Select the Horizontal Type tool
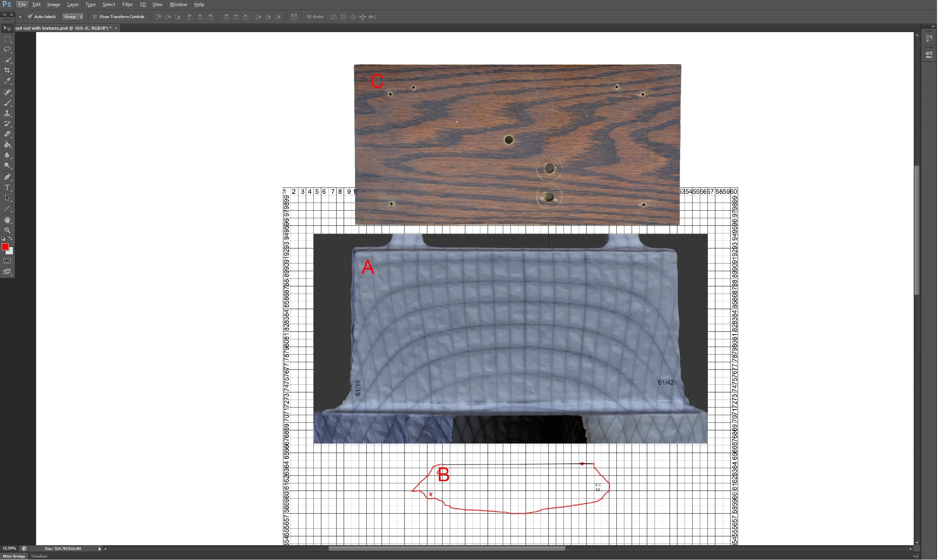 point(7,187)
